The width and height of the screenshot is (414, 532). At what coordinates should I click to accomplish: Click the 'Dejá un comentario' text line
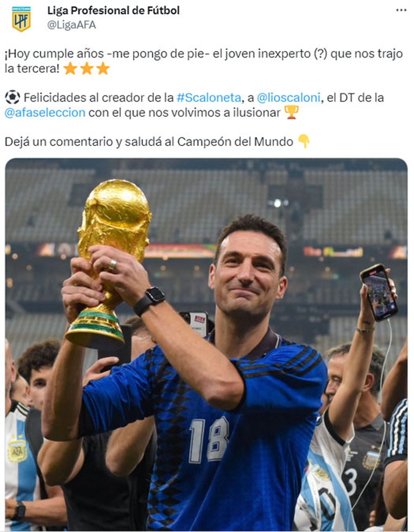pyautogui.click(x=149, y=142)
